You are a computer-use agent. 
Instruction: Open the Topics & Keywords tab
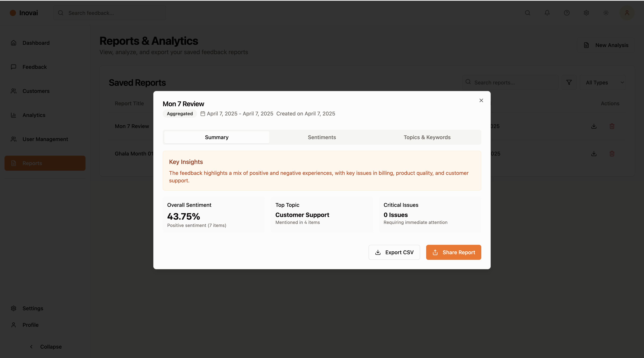point(427,137)
